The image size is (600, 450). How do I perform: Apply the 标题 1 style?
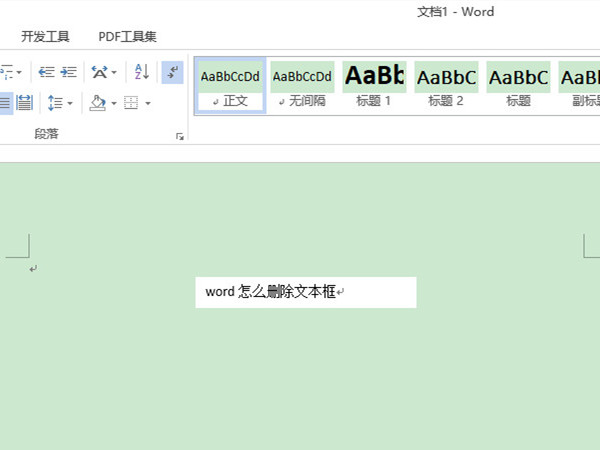click(374, 85)
